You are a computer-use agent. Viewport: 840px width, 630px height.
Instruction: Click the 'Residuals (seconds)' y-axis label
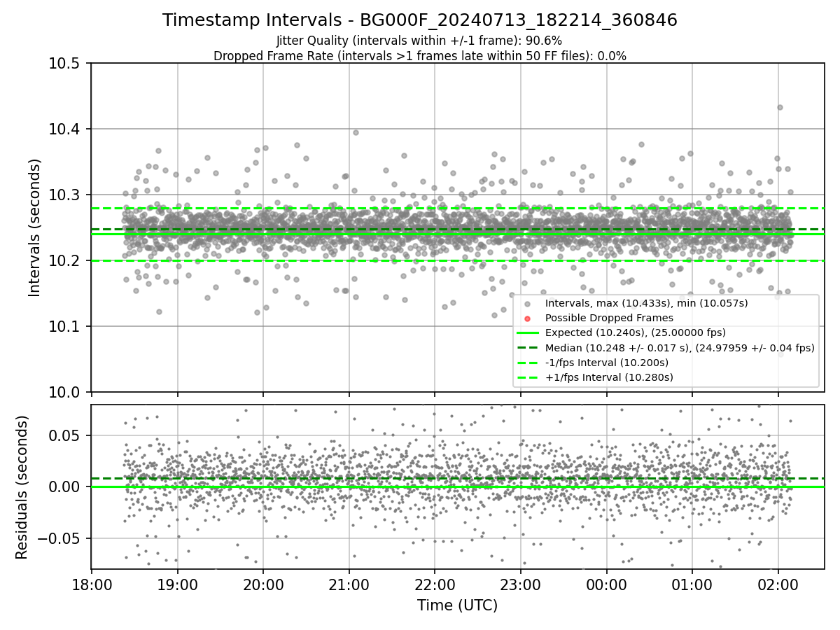coord(22,487)
